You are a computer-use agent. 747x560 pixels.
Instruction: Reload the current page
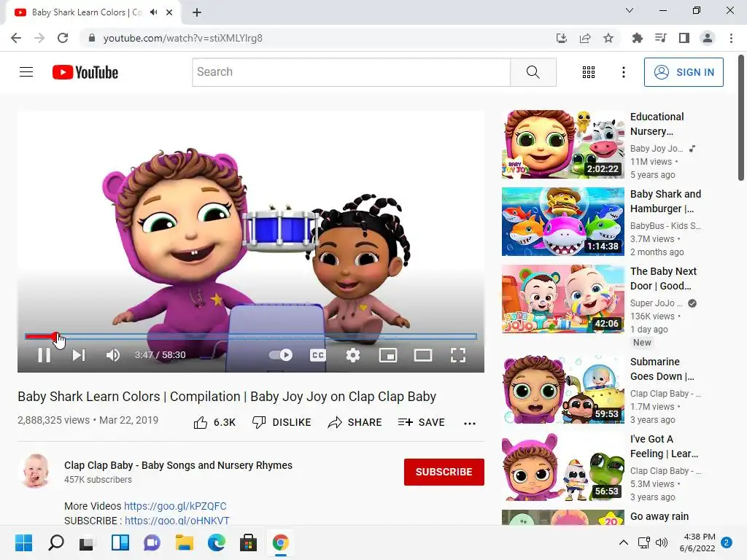[x=63, y=38]
